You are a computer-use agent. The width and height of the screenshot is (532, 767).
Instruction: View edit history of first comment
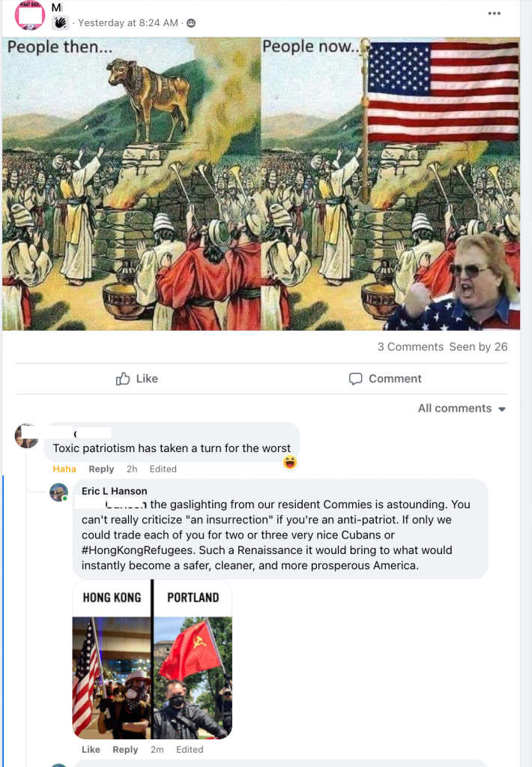click(163, 469)
